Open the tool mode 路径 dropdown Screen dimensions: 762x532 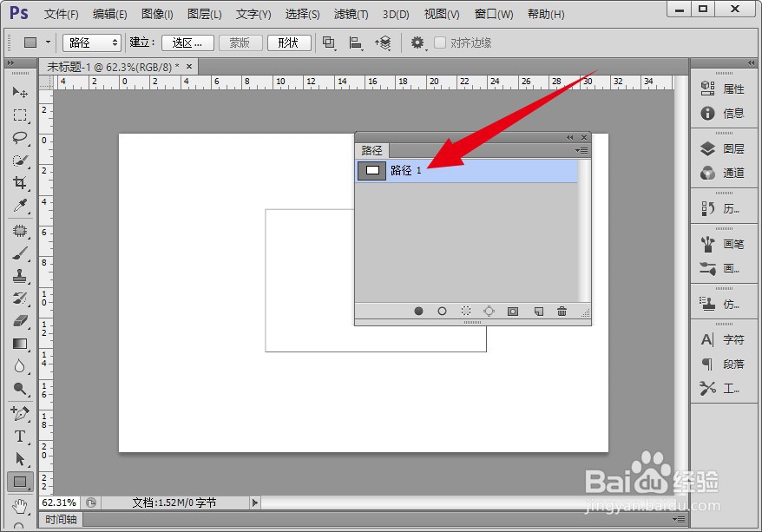[x=92, y=43]
